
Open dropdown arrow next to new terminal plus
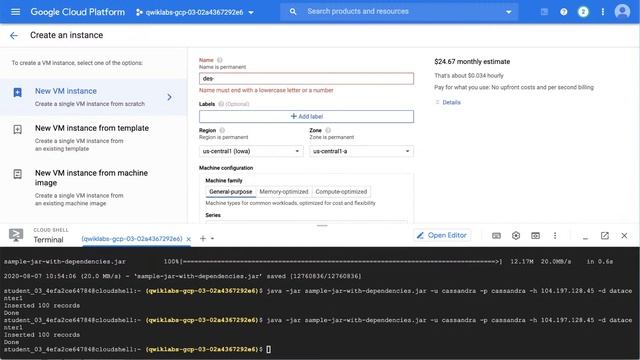[212, 238]
